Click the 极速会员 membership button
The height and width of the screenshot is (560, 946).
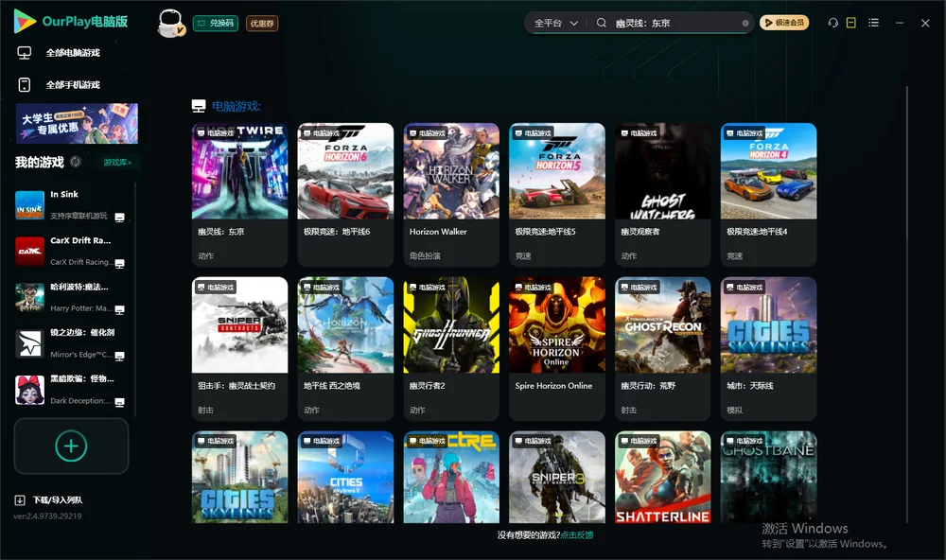click(784, 23)
